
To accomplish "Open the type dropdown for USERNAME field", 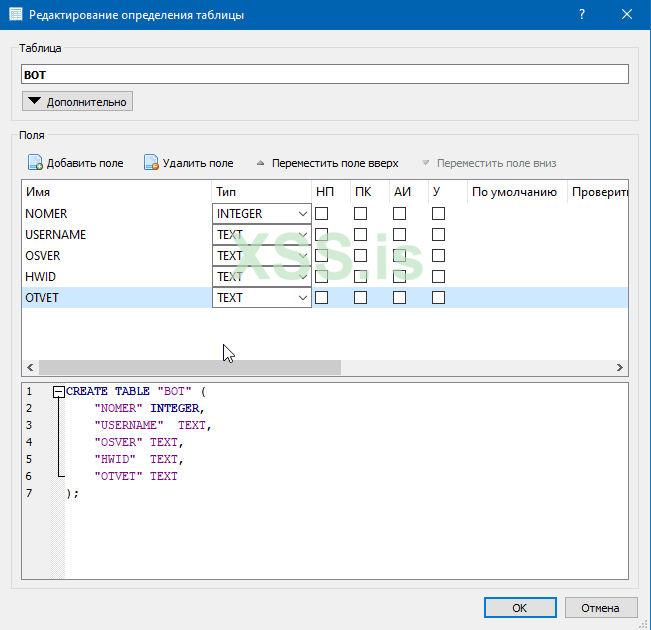I will (x=302, y=235).
